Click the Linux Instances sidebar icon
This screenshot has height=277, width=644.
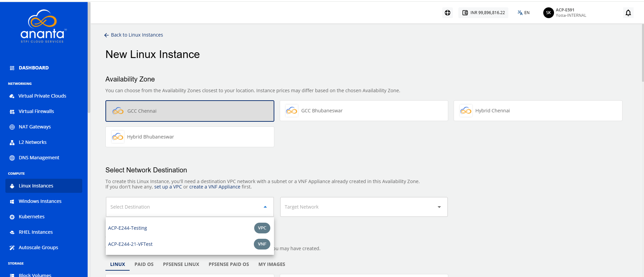[12, 186]
